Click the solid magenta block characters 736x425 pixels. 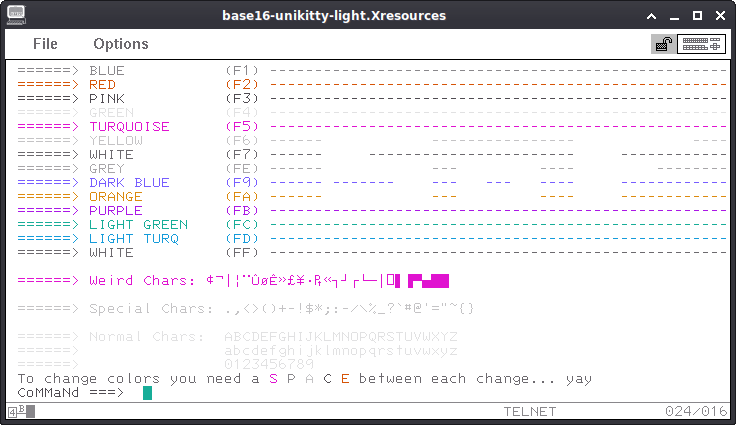tap(428, 281)
